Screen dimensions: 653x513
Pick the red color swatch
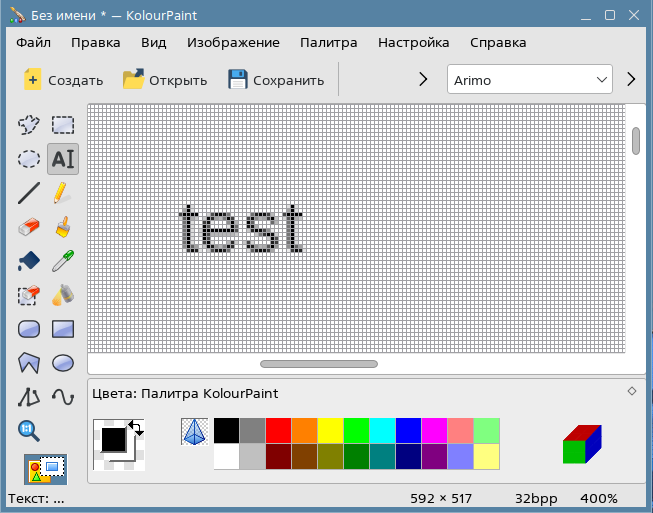[278, 431]
